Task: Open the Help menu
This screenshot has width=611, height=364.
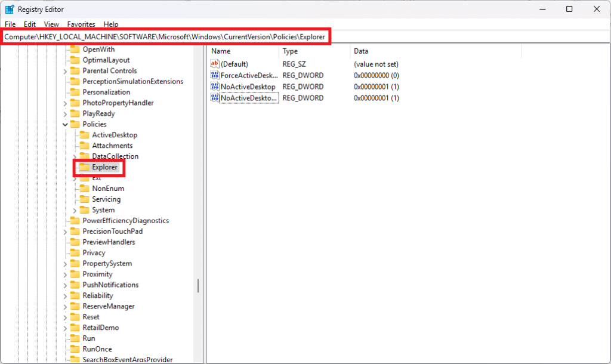Action: [x=110, y=24]
